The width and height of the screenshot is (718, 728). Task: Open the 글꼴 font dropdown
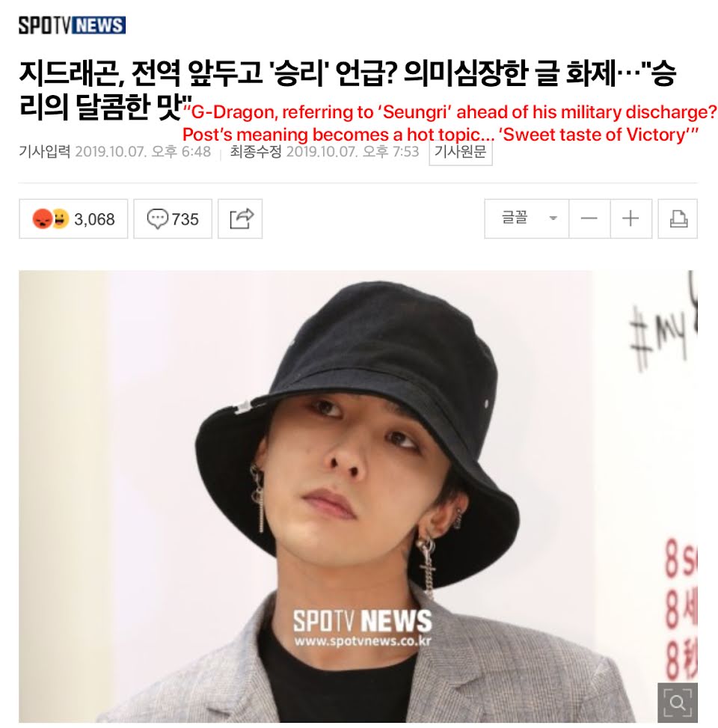pos(527,218)
